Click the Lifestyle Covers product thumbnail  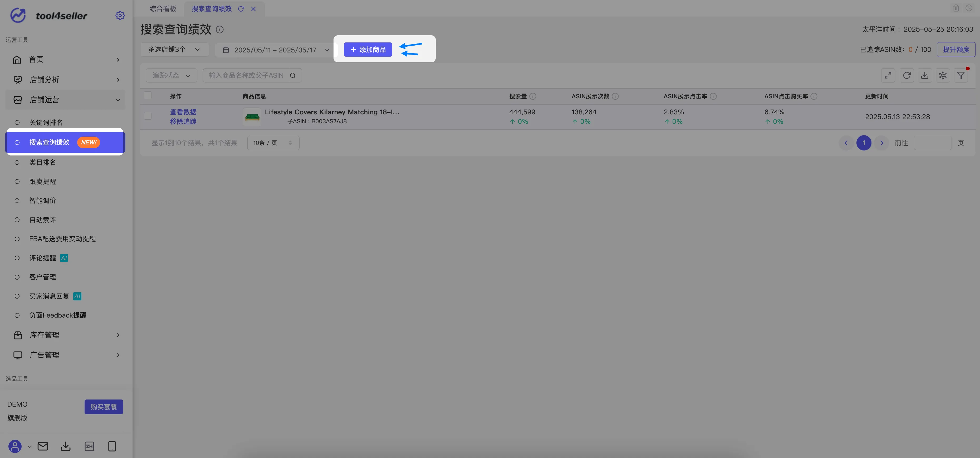coord(252,117)
